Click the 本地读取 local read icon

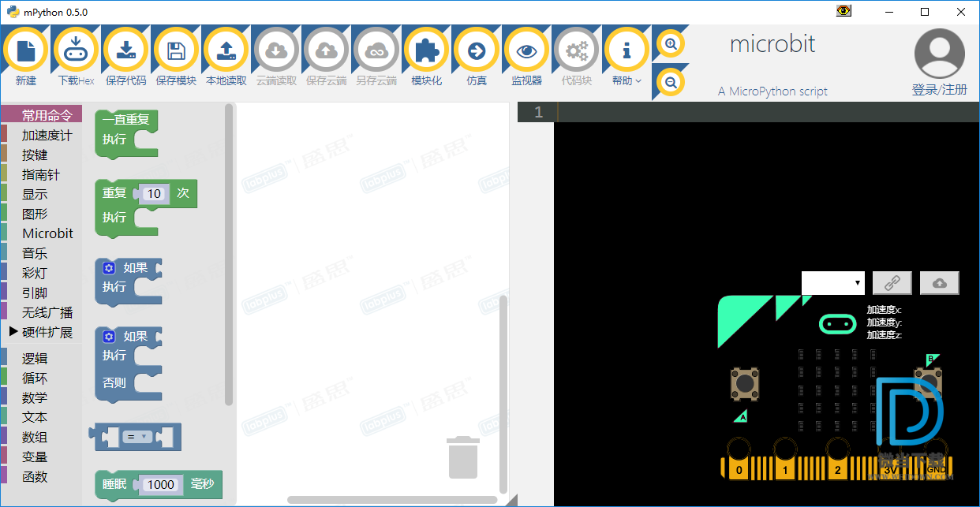point(226,51)
